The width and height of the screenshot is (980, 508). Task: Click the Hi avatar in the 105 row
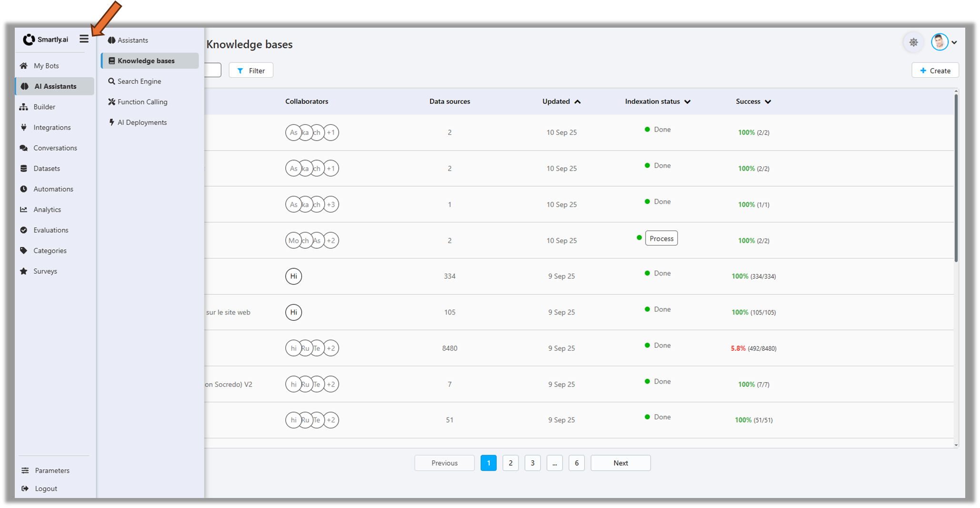[x=293, y=312]
